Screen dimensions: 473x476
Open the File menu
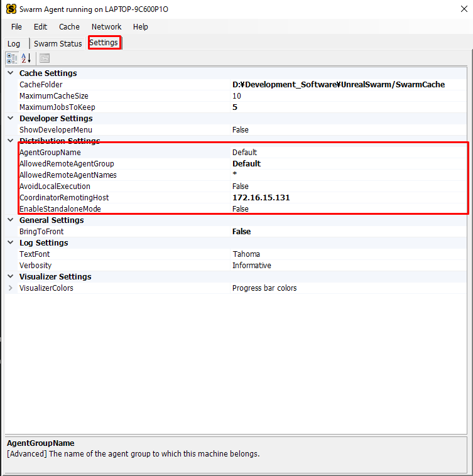click(16, 27)
